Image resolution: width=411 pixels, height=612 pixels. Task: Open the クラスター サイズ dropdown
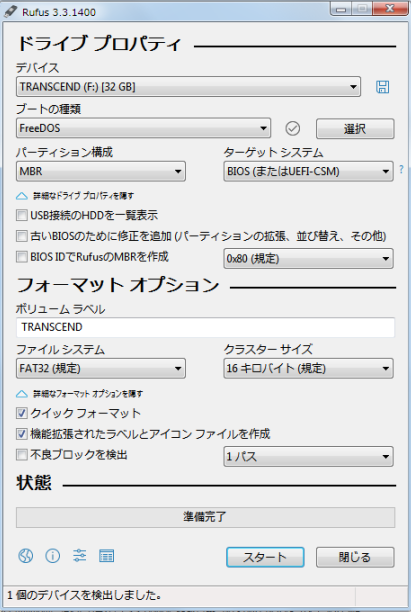click(308, 368)
